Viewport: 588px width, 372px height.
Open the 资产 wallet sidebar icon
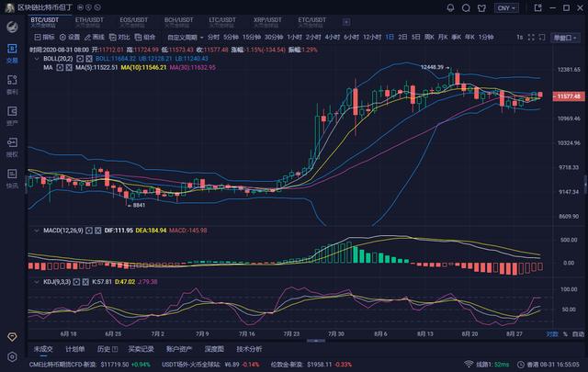click(x=12, y=116)
